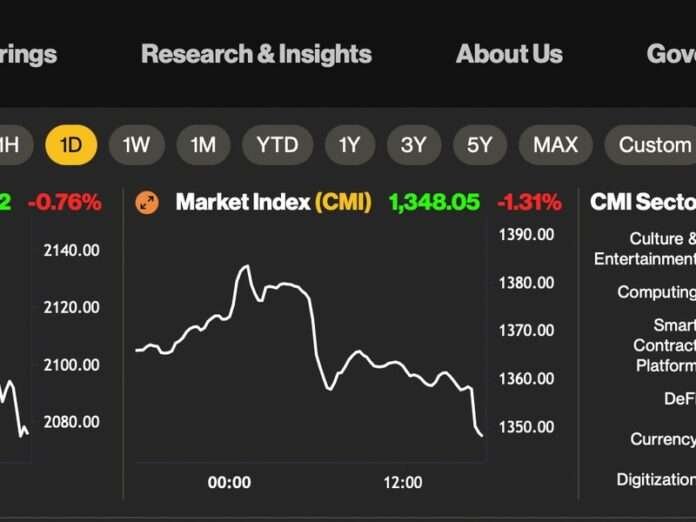The image size is (696, 522).
Task: Click the Digitization sector label
Action: click(x=656, y=479)
